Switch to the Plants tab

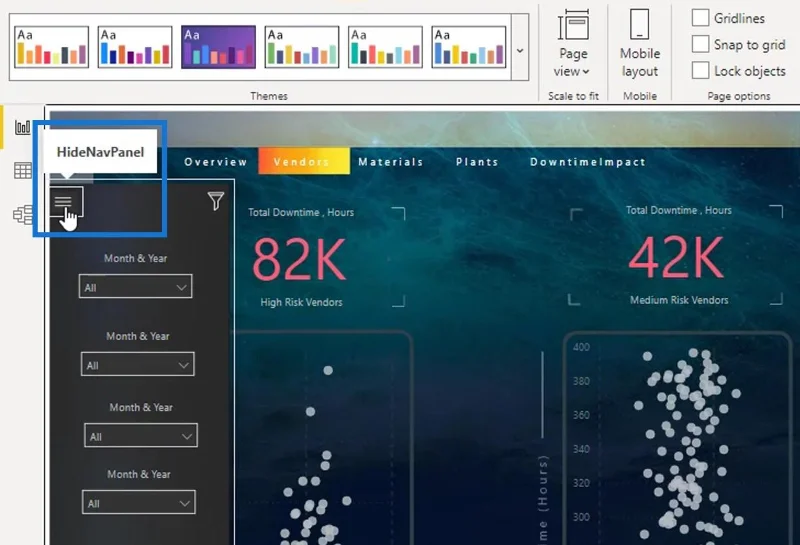click(477, 162)
